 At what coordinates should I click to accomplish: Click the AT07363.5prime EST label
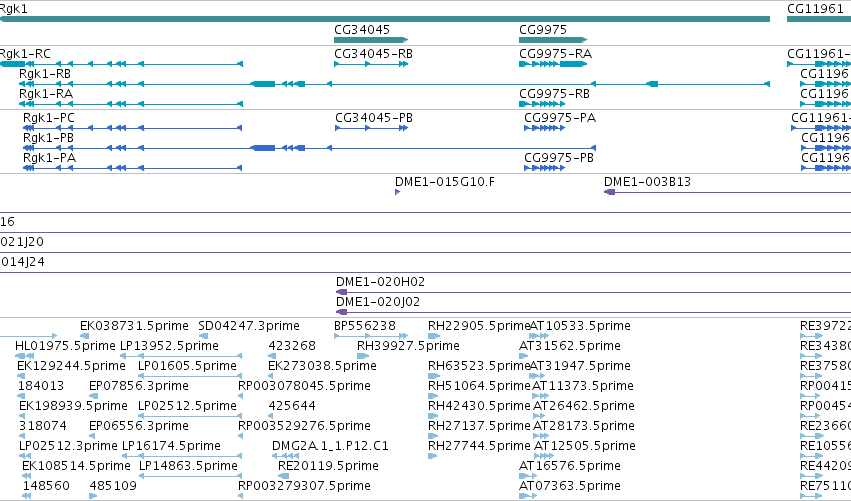point(570,486)
